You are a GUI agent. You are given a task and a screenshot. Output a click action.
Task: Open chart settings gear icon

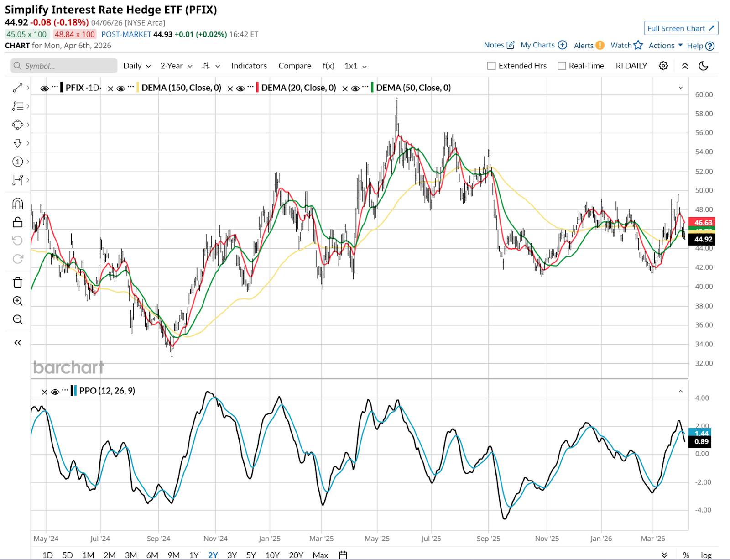[663, 66]
